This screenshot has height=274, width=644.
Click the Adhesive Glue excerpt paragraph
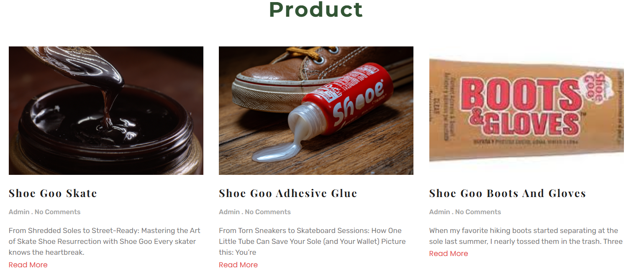tap(312, 241)
